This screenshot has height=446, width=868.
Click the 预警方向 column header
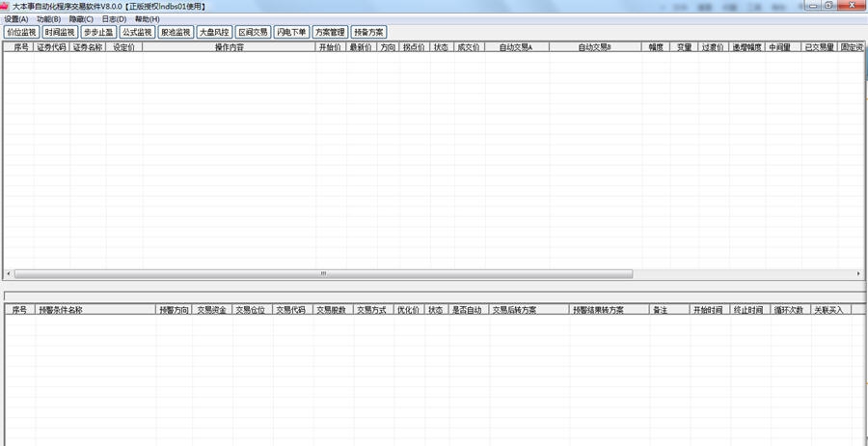coord(174,310)
